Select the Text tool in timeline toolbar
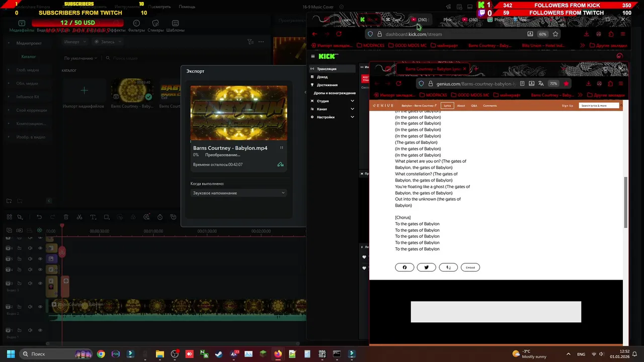 click(x=93, y=217)
